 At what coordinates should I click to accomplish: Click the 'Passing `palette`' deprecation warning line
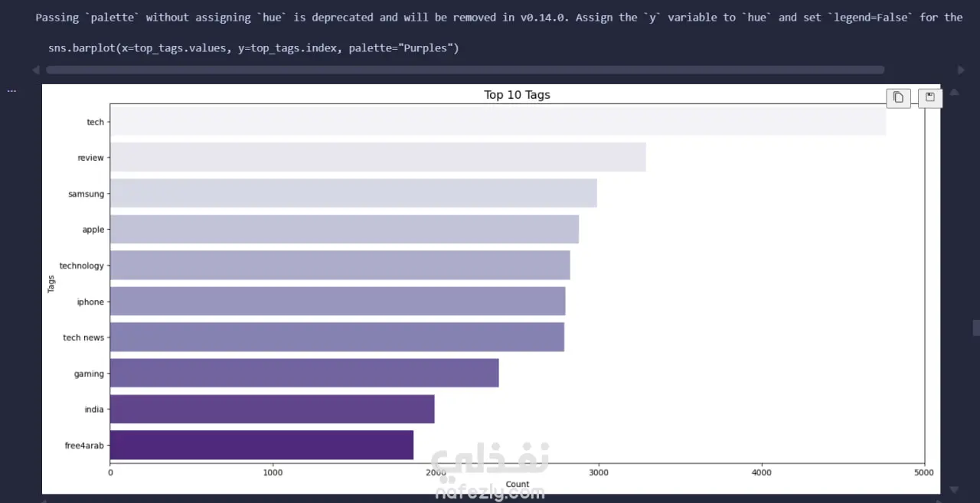coord(499,17)
